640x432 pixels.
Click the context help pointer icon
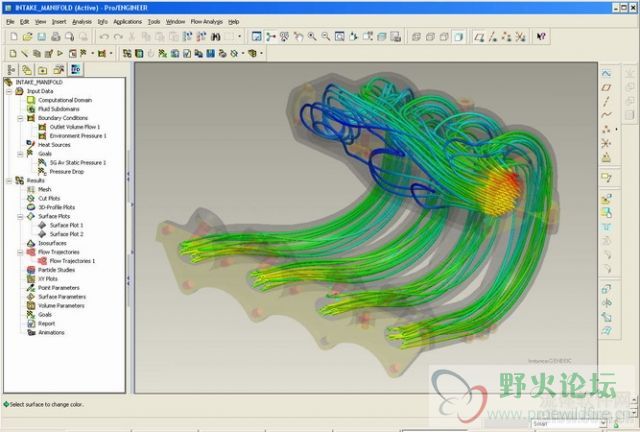tap(541, 37)
